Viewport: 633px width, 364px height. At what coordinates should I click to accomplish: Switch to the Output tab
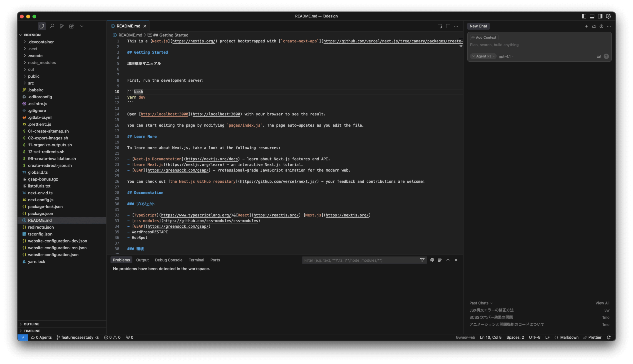click(x=142, y=260)
